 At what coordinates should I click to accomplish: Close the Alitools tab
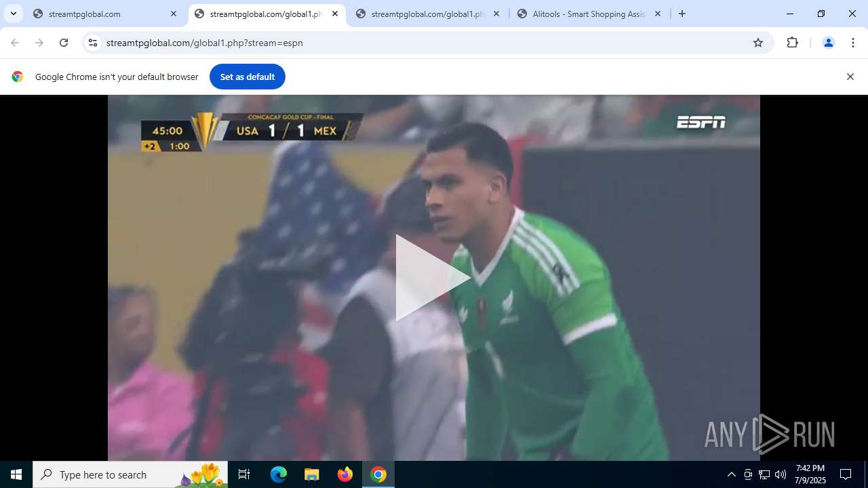point(657,14)
